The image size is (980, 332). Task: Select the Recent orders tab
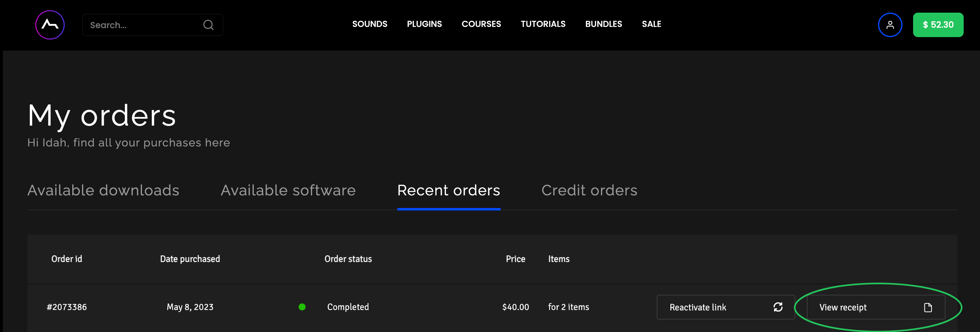449,190
